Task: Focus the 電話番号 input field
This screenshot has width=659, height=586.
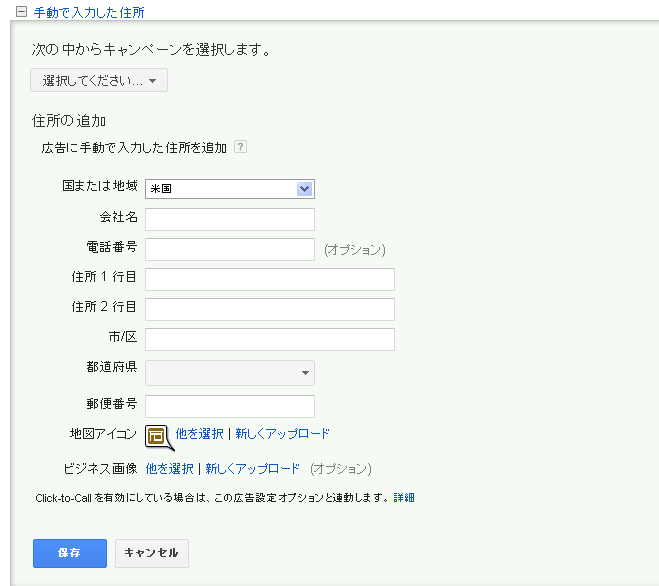Action: pos(230,249)
